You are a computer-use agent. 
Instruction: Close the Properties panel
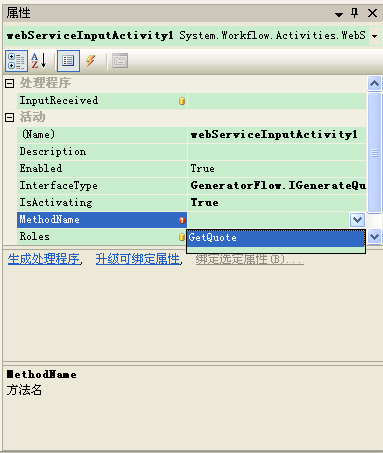point(372,13)
